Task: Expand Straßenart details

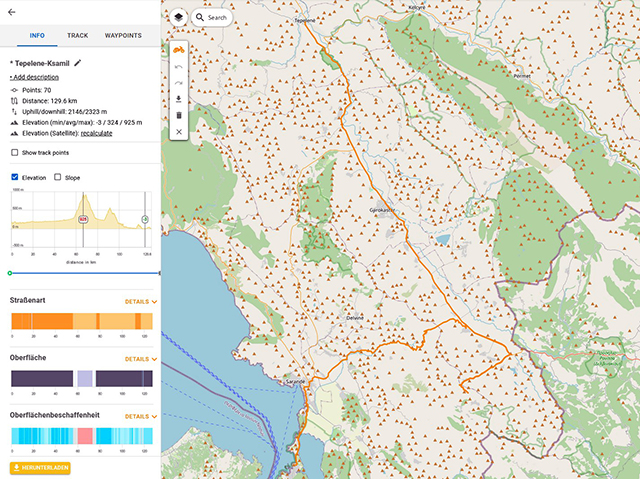Action: (x=141, y=301)
